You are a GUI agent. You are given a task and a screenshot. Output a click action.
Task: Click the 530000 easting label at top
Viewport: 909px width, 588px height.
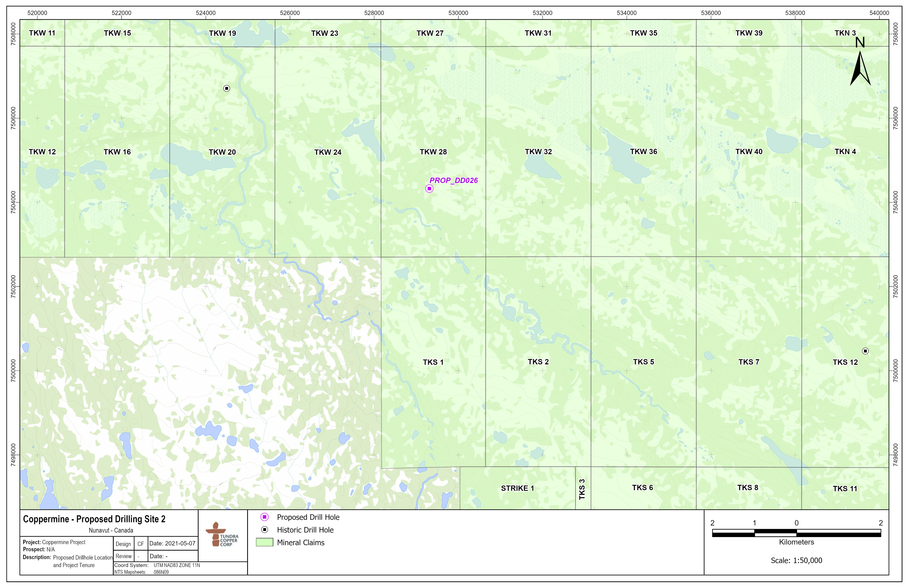click(x=458, y=13)
